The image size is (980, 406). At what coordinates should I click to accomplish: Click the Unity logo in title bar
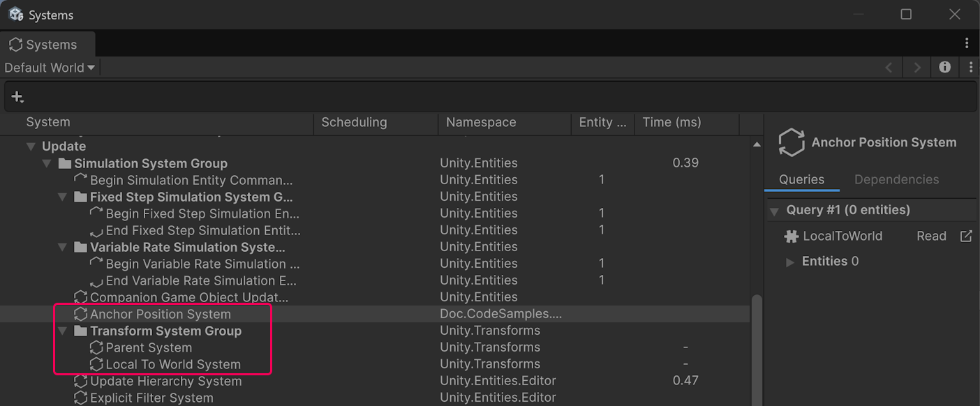pyautogui.click(x=15, y=14)
